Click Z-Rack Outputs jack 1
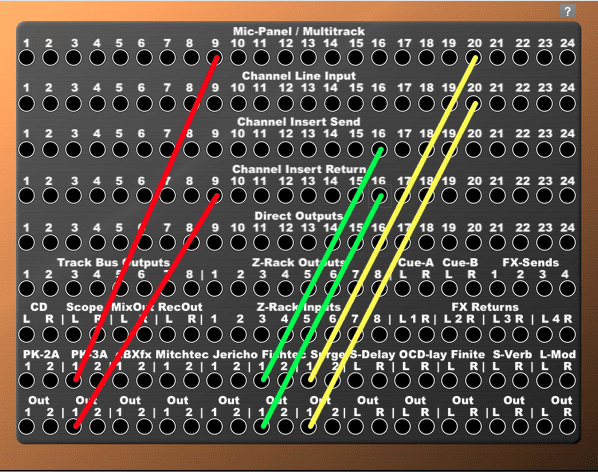The image size is (598, 472). [214, 289]
